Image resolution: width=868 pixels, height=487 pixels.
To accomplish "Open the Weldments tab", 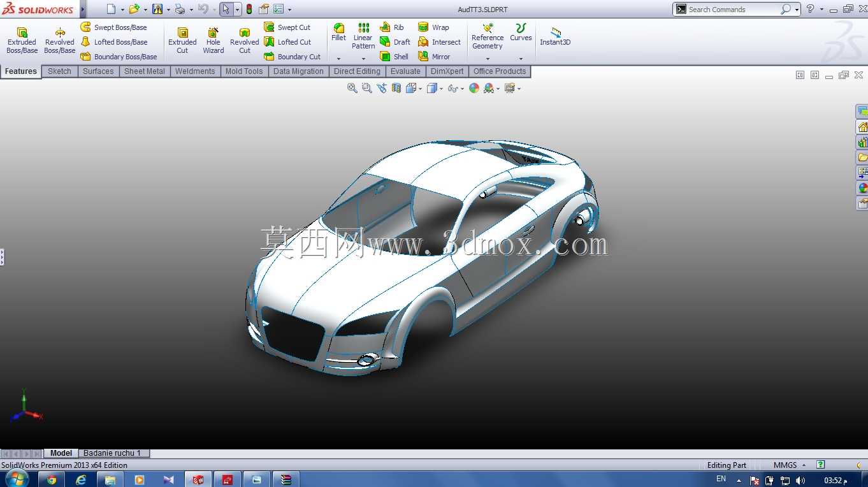I will [195, 71].
